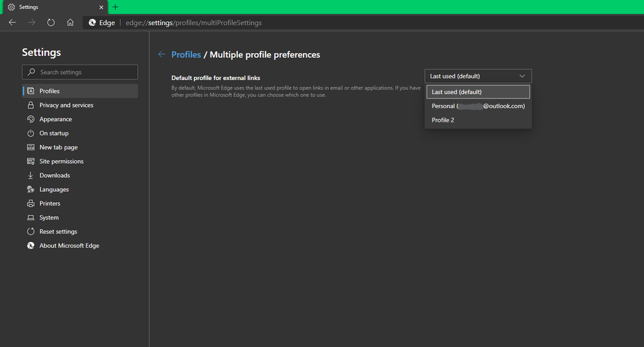
Task: Click the padlock icon for Privacy and services
Action: (x=31, y=105)
